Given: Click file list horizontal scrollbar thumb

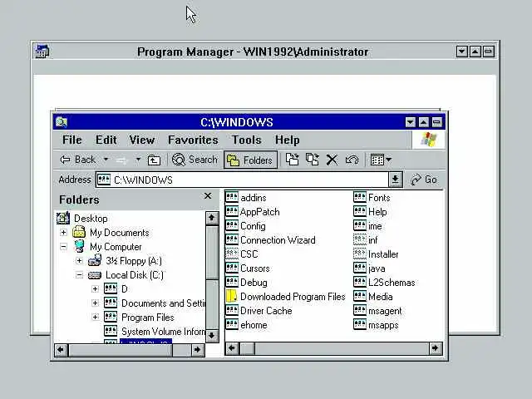Looking at the screenshot, I should [248, 348].
